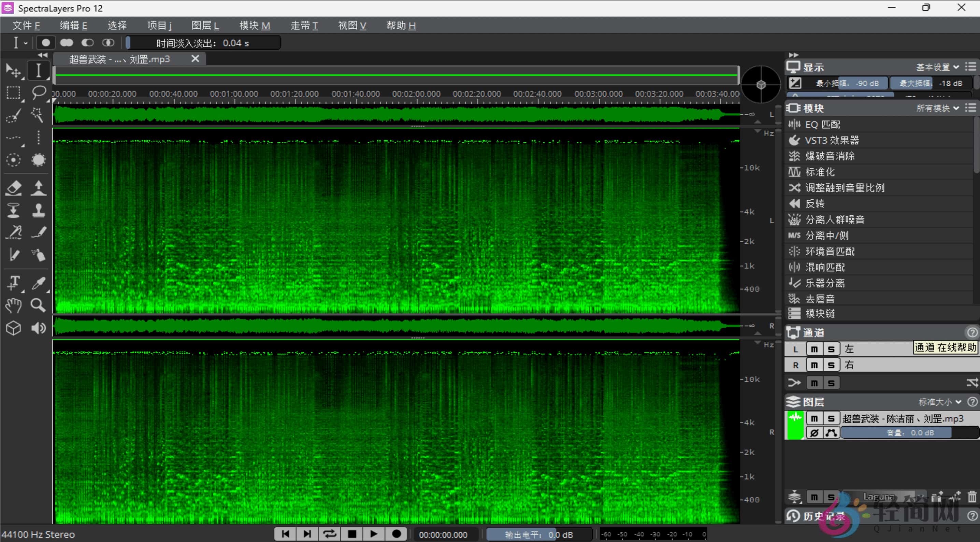Select the Zoom tool
Screen dimensions: 980x542
(x=39, y=305)
